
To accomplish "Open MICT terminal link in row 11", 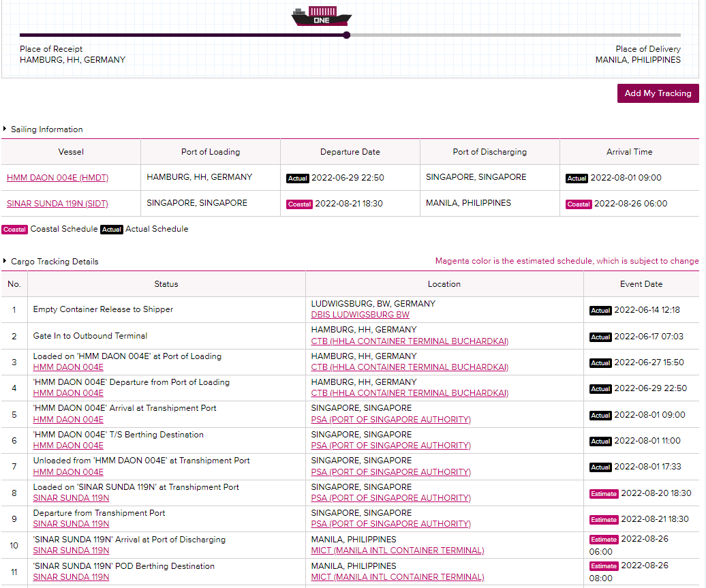I will click(397, 576).
